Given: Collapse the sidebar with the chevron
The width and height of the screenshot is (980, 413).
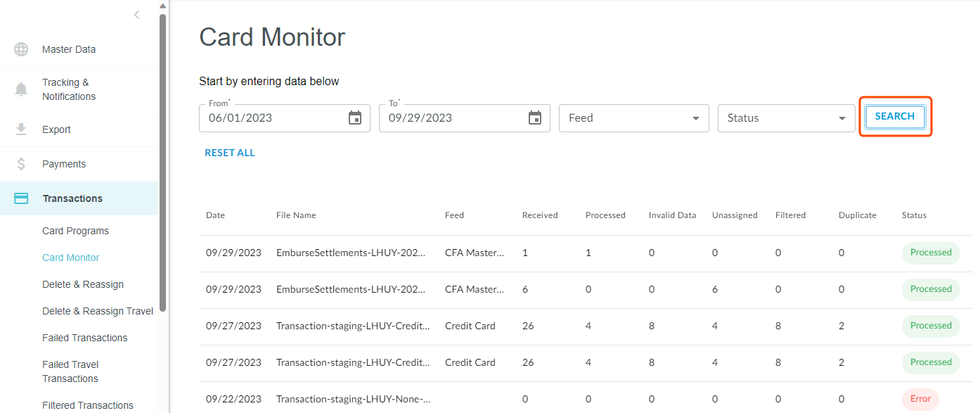Looking at the screenshot, I should pyautogui.click(x=136, y=15).
